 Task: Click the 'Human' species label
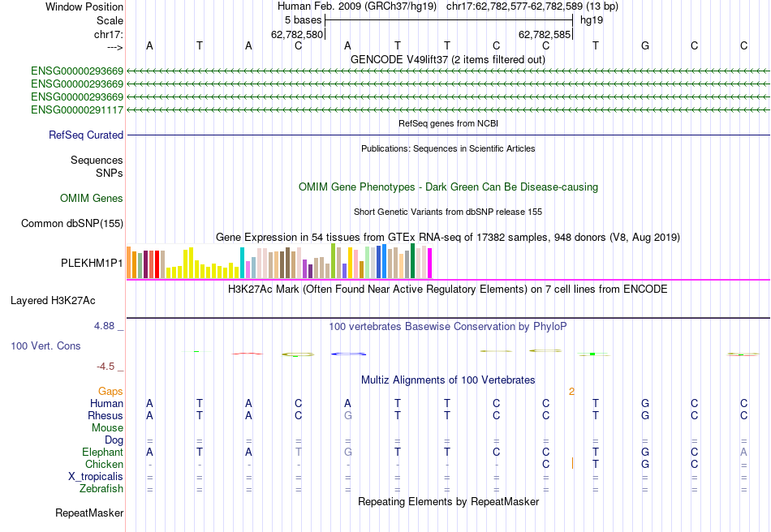pyautogui.click(x=106, y=403)
